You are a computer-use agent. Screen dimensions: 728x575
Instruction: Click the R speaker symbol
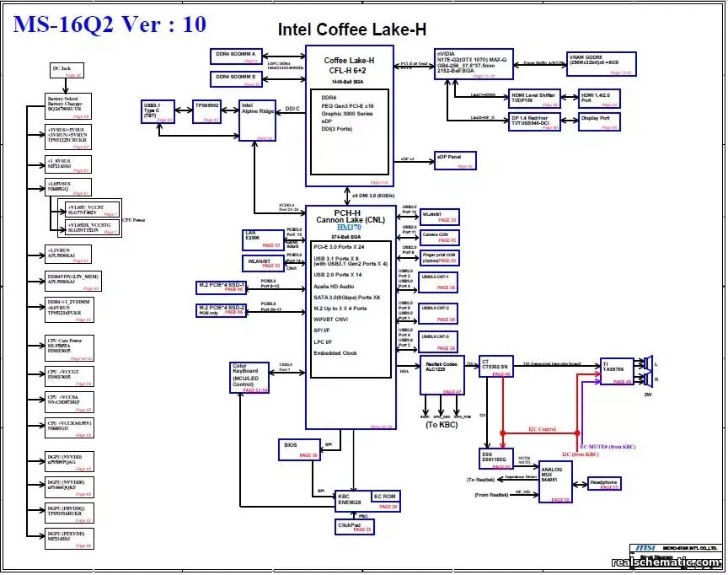tap(649, 379)
